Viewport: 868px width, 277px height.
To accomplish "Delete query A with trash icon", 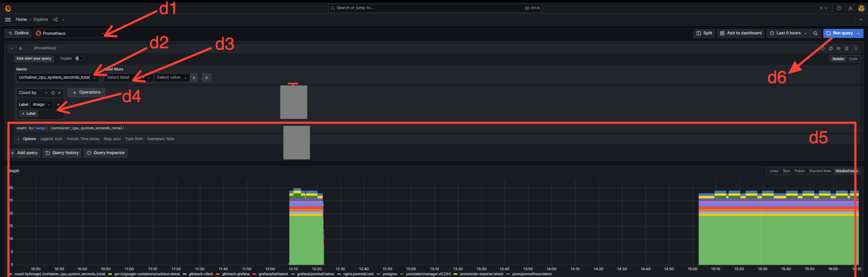I will (847, 48).
